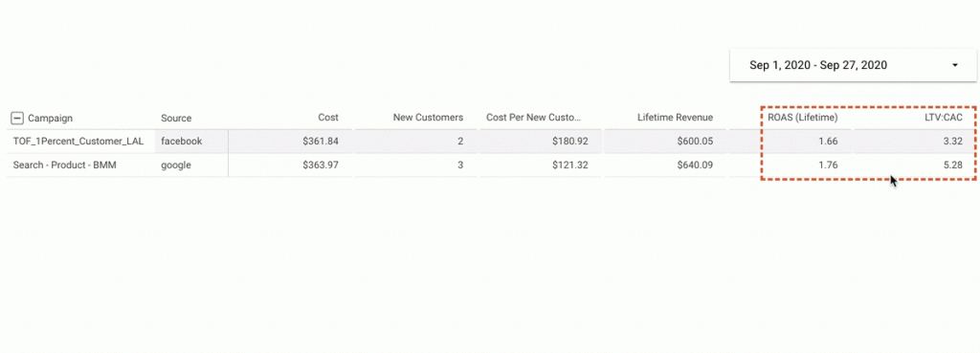Sort by Cost column header
Viewport: 980px width, 353px height.
(x=328, y=117)
